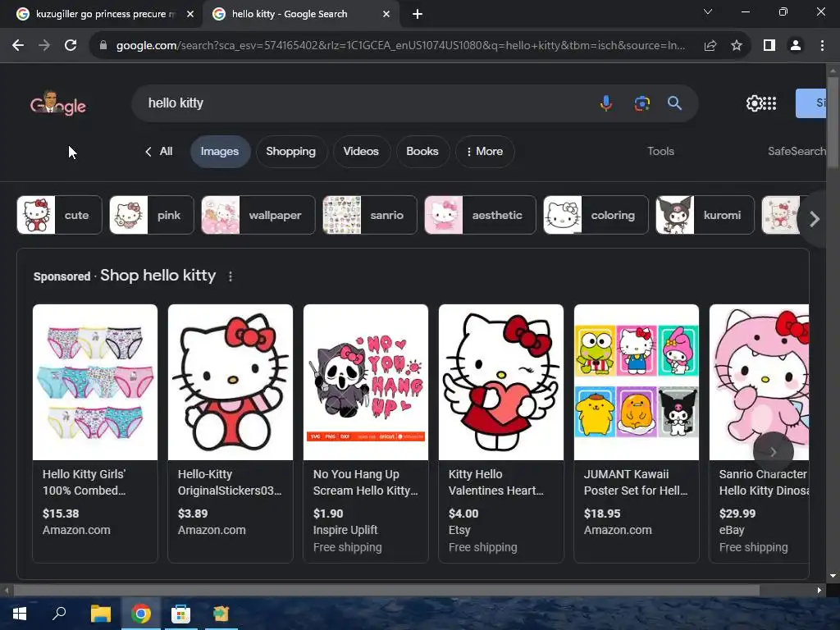Open Microsoft Store from taskbar

pos(180,614)
